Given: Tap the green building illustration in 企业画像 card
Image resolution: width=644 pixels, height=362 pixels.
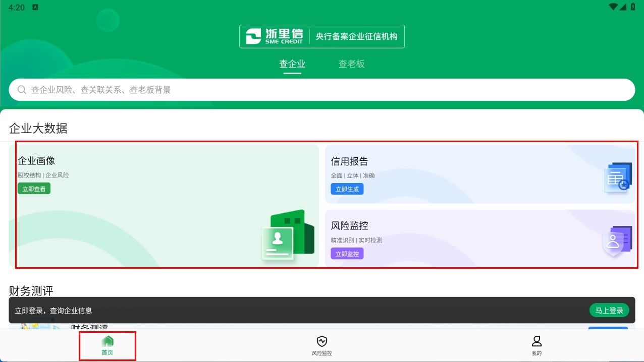Looking at the screenshot, I should (x=288, y=235).
